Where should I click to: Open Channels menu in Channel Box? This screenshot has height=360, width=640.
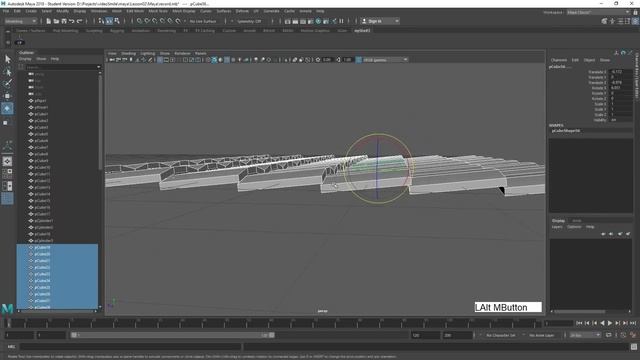tap(558, 60)
